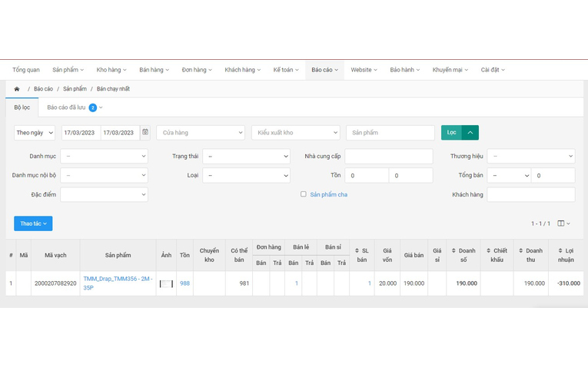Focus the Tồn maximum value field
Image resolution: width=588 pixels, height=367 pixels.
tap(411, 175)
